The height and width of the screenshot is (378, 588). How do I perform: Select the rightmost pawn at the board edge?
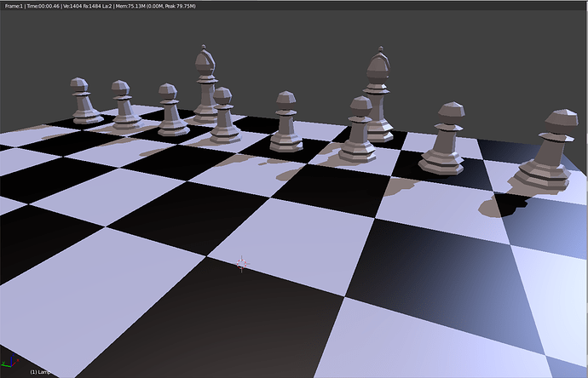(547, 152)
